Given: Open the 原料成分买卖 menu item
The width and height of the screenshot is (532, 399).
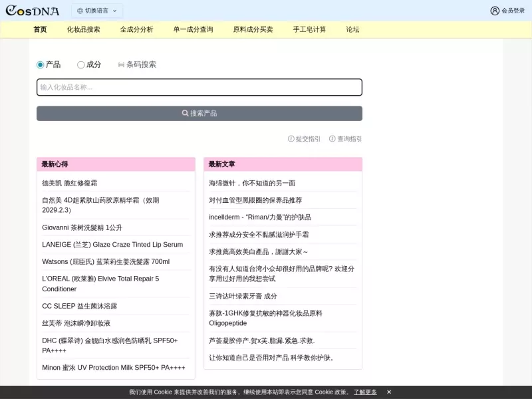Looking at the screenshot, I should pos(253,29).
